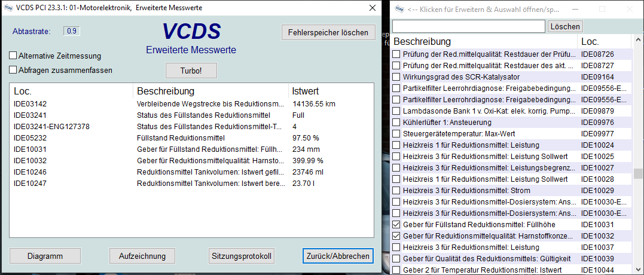Click the Erweiterte Messwerte heading text

(x=191, y=50)
